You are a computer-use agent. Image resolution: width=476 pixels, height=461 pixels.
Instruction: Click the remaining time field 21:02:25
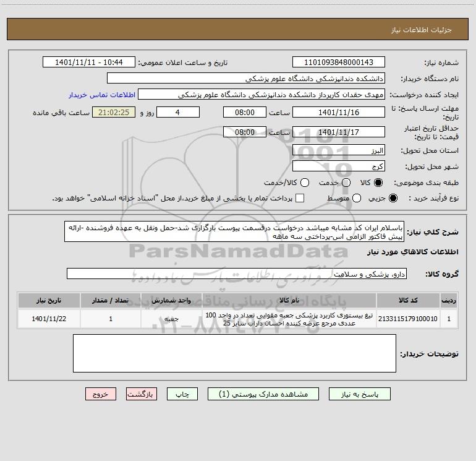114,112
